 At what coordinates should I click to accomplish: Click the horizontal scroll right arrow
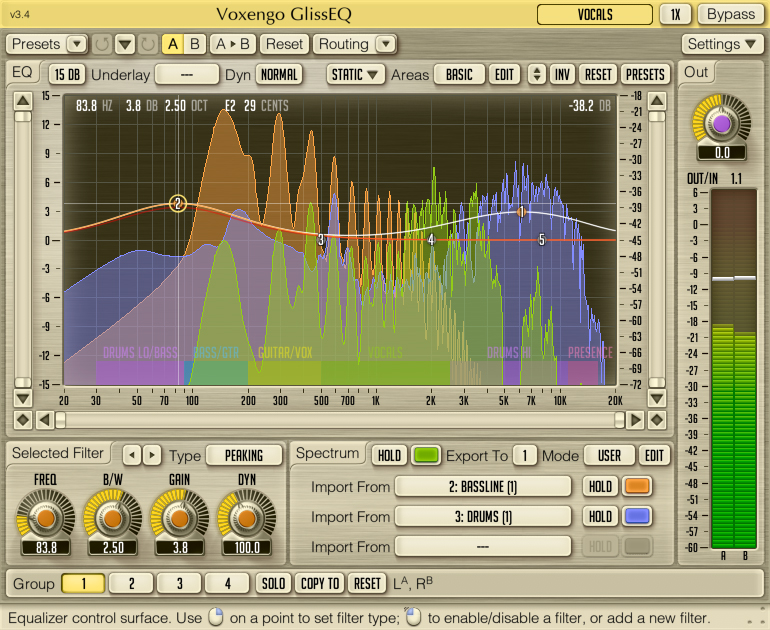click(635, 420)
